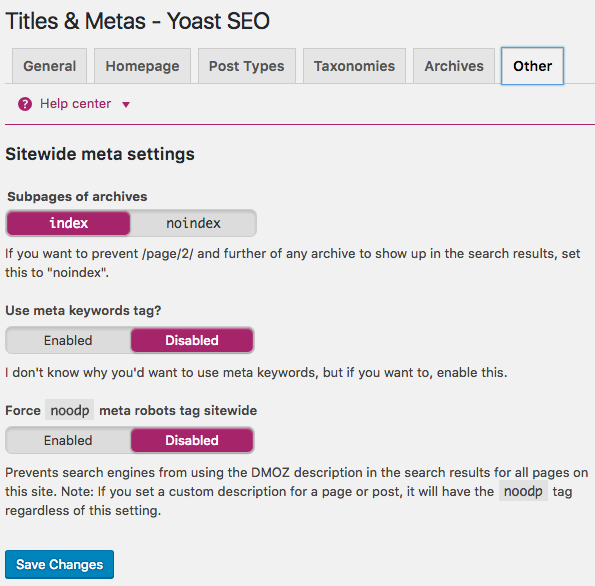595x586 pixels.
Task: Set subpages of archives to index
Action: 69,223
